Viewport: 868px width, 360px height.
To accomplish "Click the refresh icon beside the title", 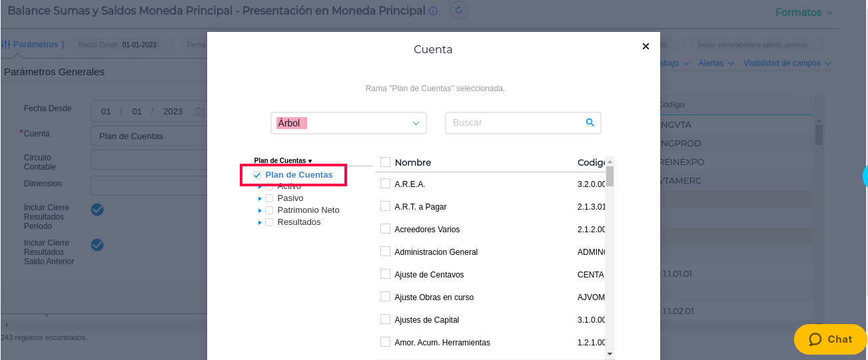I will point(459,11).
